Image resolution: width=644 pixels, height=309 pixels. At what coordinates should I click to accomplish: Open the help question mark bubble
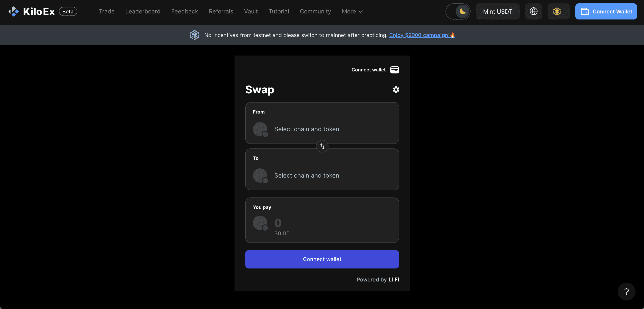[x=626, y=292]
